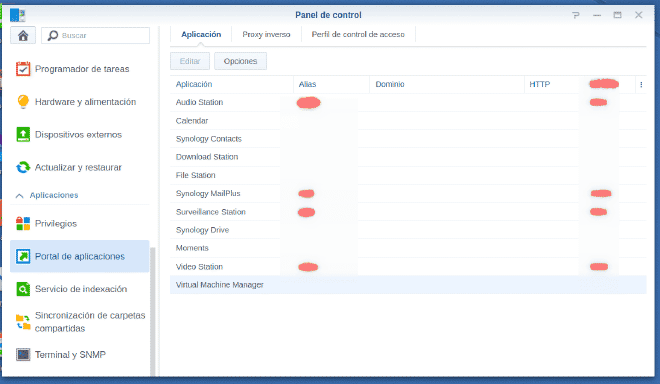Switch to the Aplicación tab
The height and width of the screenshot is (384, 660).
(201, 35)
